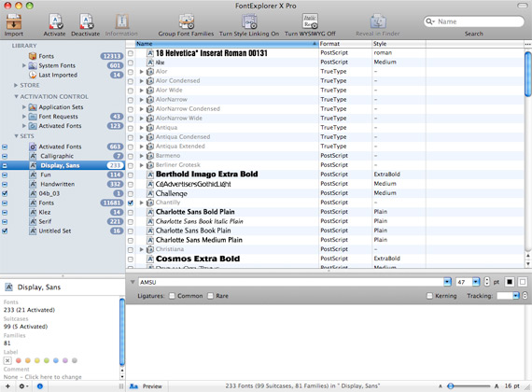Enable Common ligatures checkbox
The height and width of the screenshot is (392, 532).
(x=173, y=296)
